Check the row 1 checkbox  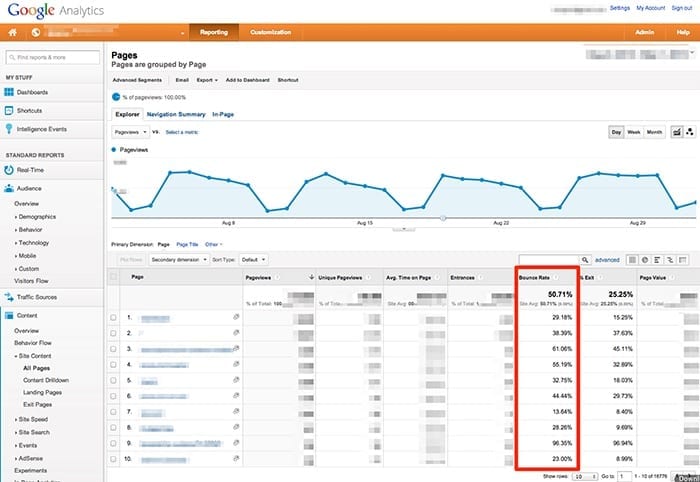[113, 317]
